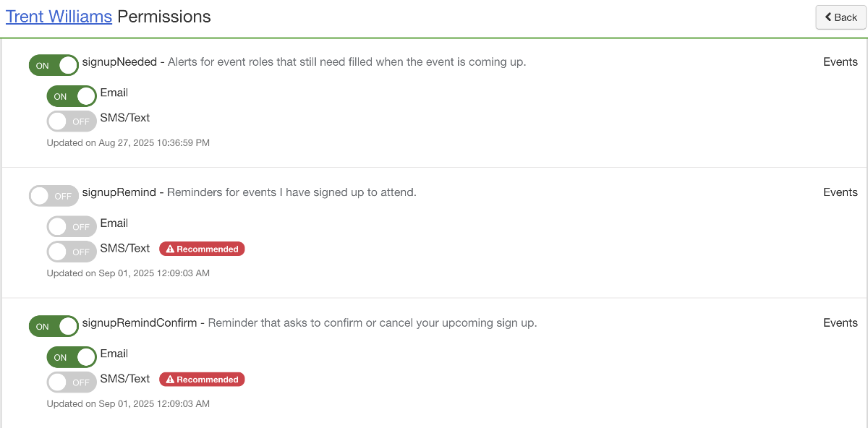Click the signupRemindConfirm permission name
This screenshot has height=428, width=868.
point(140,323)
